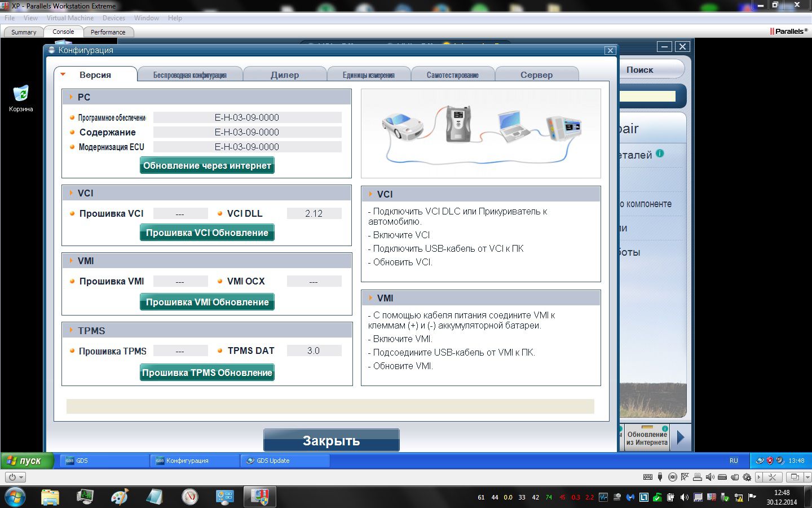Open the Virtual Machine menu
The height and width of the screenshot is (508, 812).
[70, 18]
